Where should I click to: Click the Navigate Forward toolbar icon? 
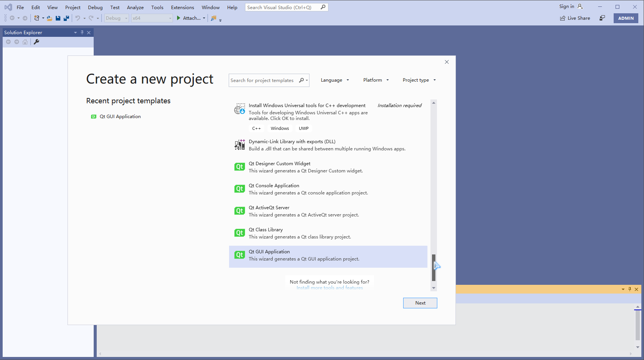[25, 18]
